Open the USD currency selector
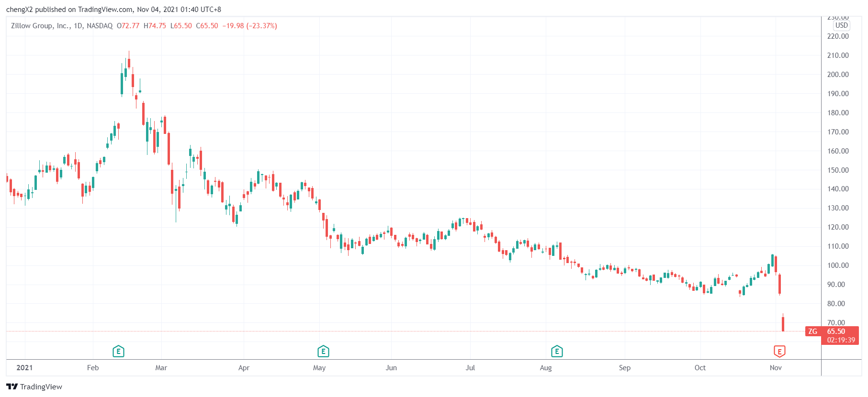 click(x=841, y=25)
